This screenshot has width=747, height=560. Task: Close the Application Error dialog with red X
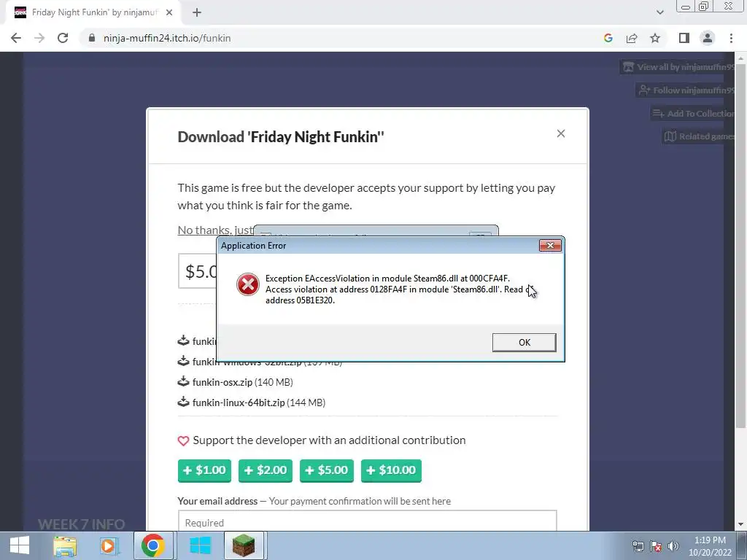pos(550,245)
